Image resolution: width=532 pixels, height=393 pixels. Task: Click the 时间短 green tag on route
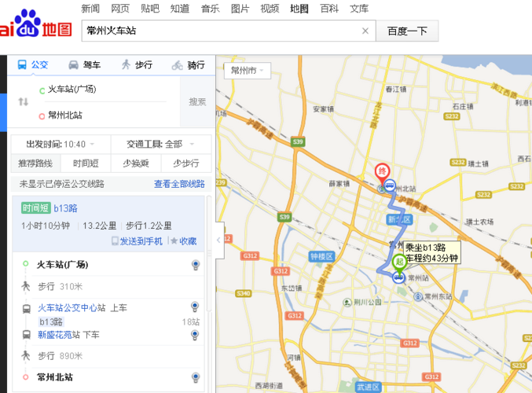point(35,208)
